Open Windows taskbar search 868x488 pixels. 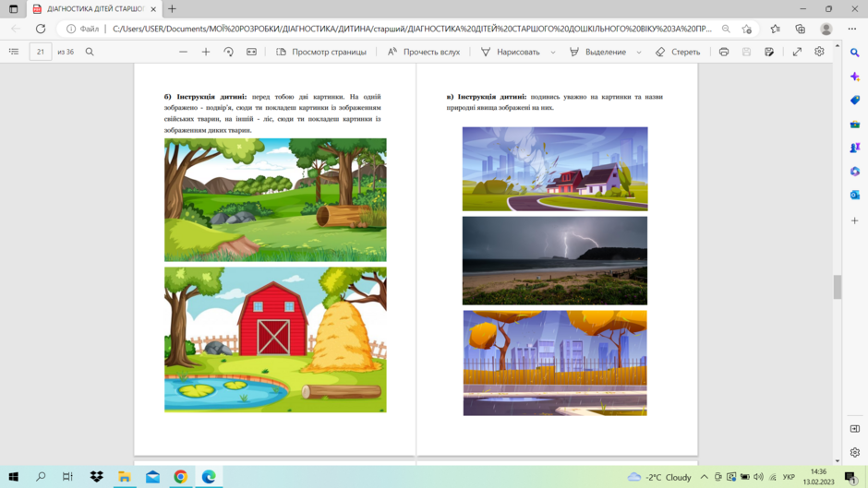coord(41,476)
